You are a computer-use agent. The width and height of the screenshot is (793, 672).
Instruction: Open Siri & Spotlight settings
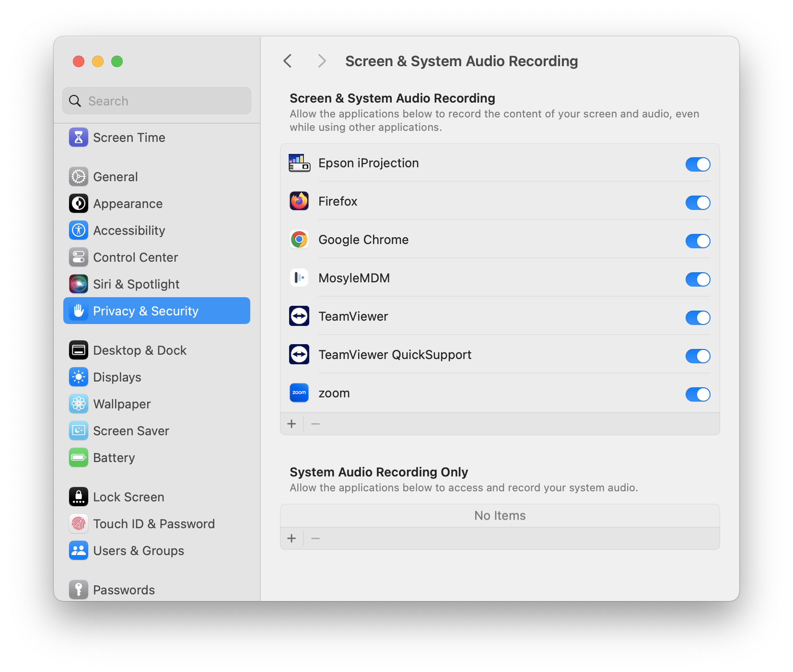(157, 284)
